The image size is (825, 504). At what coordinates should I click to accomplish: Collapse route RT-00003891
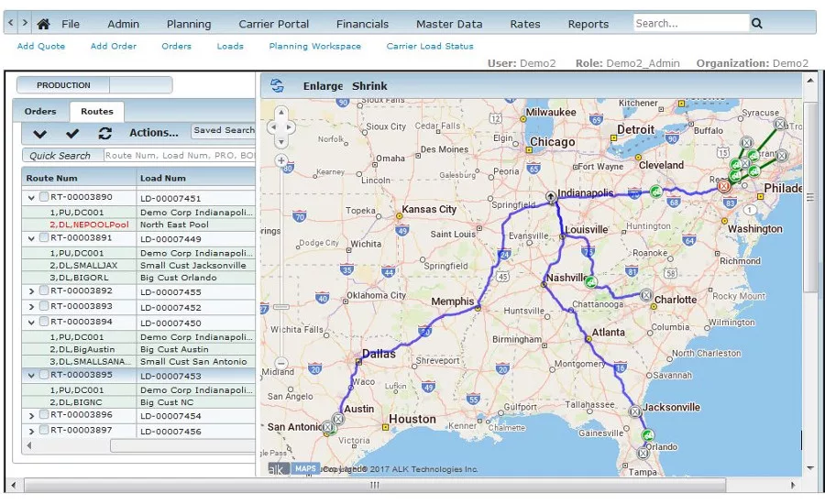[31, 238]
